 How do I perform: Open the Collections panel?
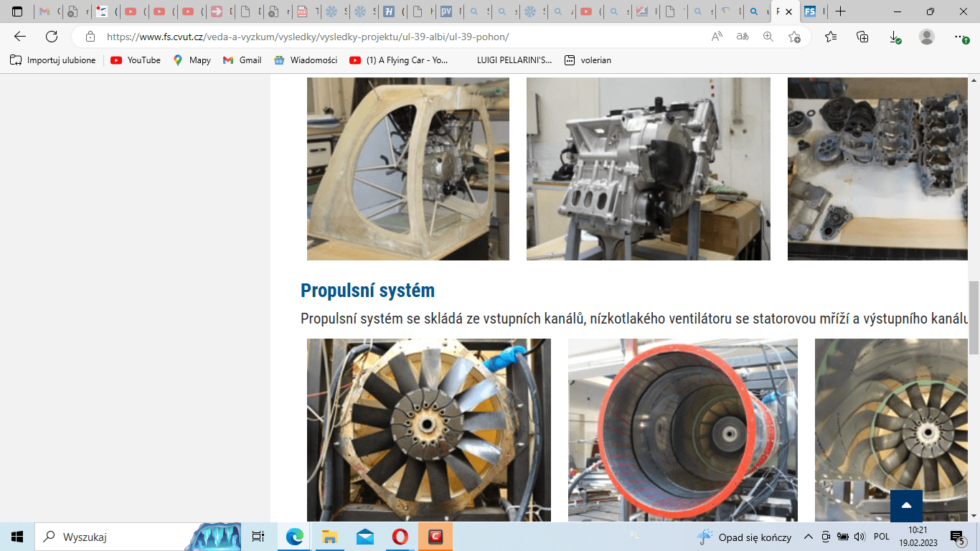(862, 37)
